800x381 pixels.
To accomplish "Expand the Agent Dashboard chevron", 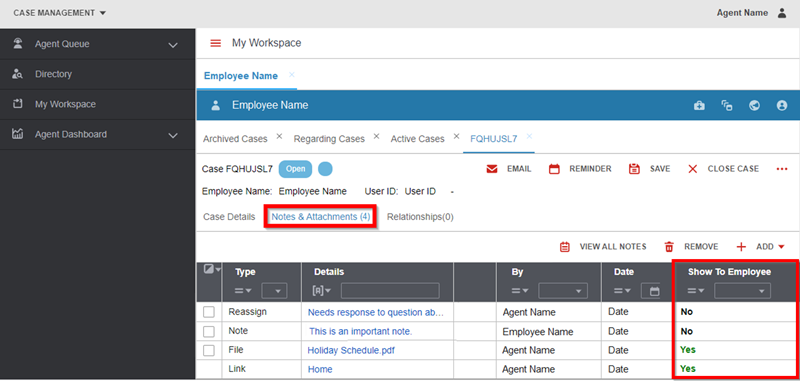I will point(173,135).
